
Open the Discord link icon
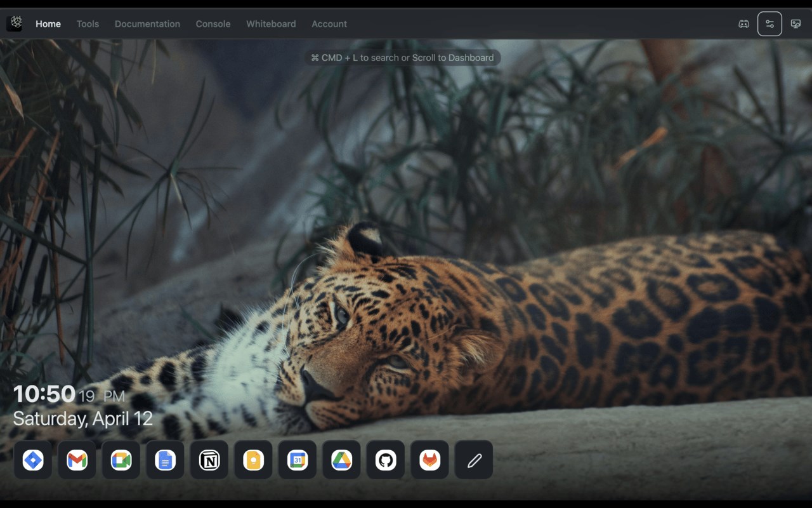pyautogui.click(x=743, y=24)
